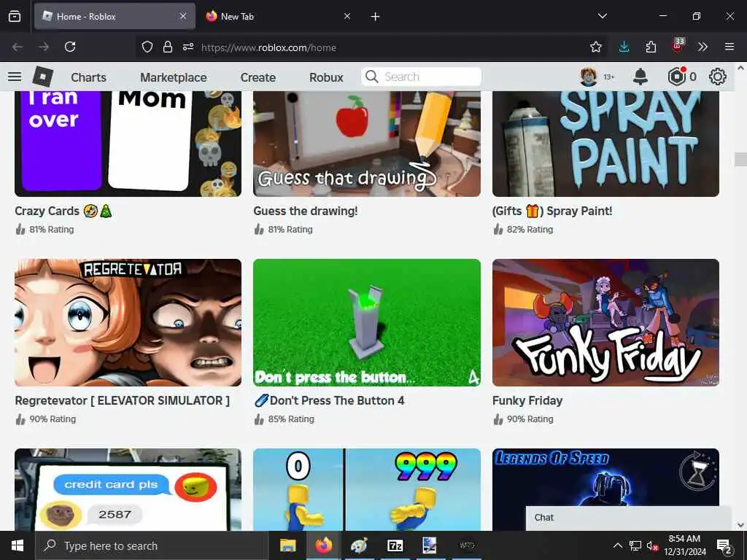
Task: Click the muted volume tray icon
Action: [652, 545]
